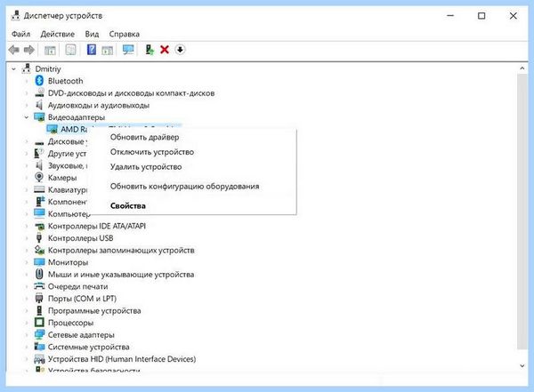The height and width of the screenshot is (392, 534).
Task: Click the down-arrow Disable device toolbar icon
Action: [x=180, y=50]
